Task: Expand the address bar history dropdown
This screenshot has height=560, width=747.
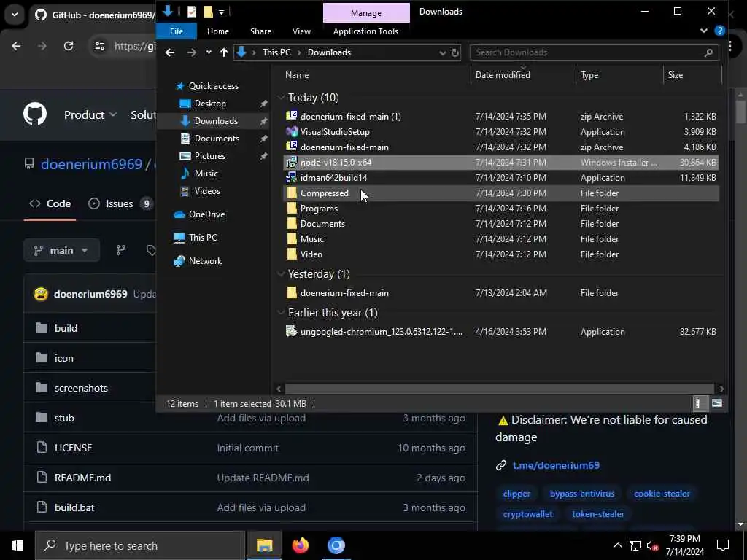Action: 442,52
